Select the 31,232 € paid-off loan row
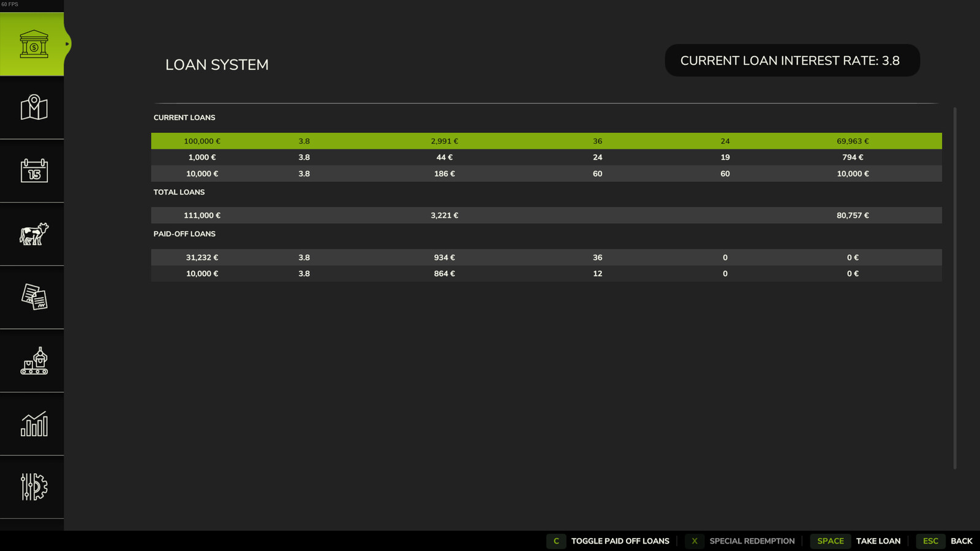Screen dimensions: 980x551 pyautogui.click(x=546, y=258)
